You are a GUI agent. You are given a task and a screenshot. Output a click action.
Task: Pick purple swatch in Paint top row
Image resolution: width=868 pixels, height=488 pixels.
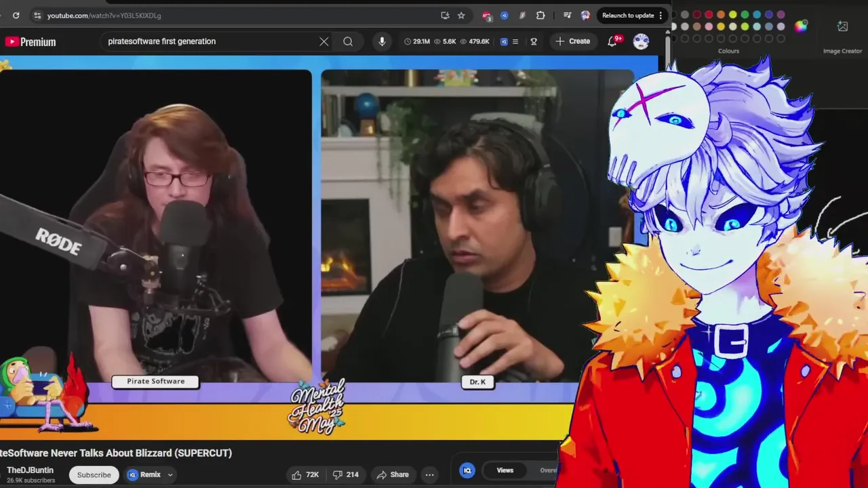pyautogui.click(x=781, y=15)
